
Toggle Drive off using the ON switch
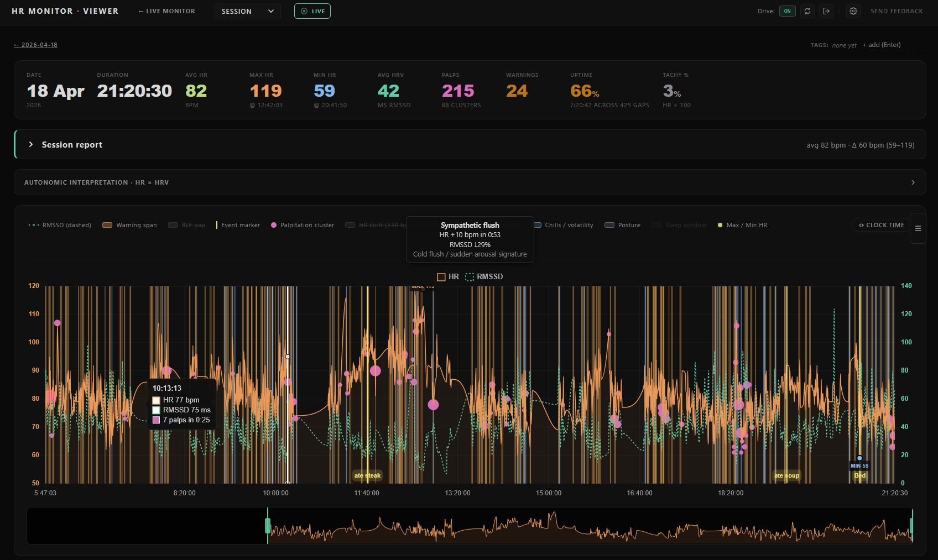point(787,11)
